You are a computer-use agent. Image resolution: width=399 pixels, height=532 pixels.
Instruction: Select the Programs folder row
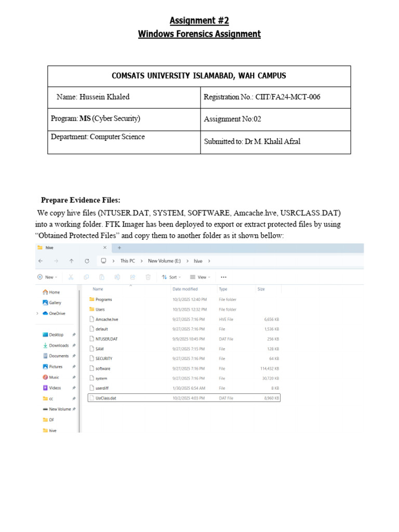tap(184, 300)
